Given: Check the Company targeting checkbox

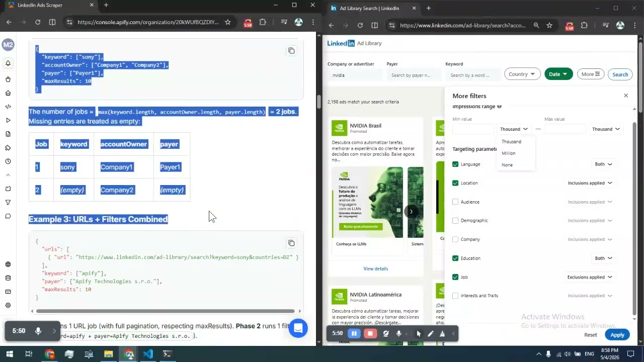Looking at the screenshot, I should (455, 239).
